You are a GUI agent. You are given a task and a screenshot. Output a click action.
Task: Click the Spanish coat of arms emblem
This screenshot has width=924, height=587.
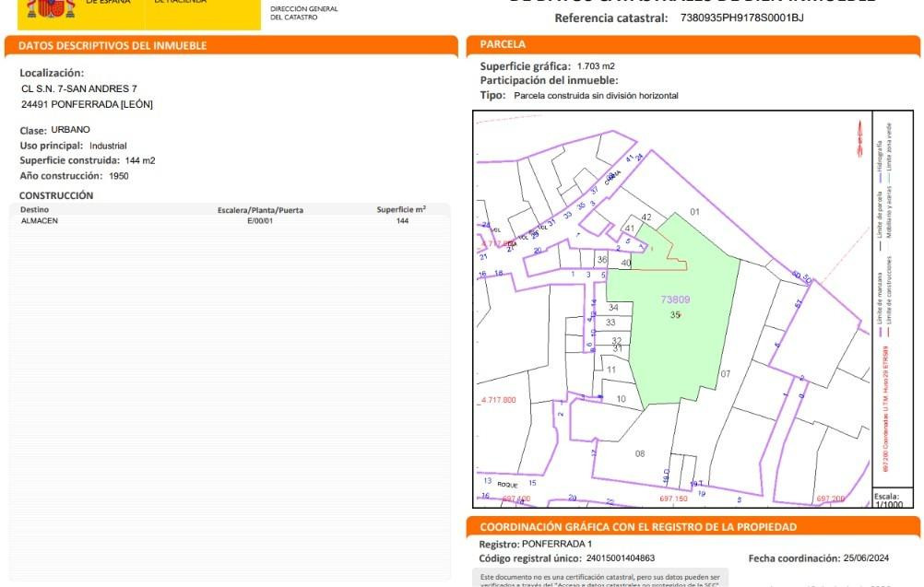tap(52, 8)
